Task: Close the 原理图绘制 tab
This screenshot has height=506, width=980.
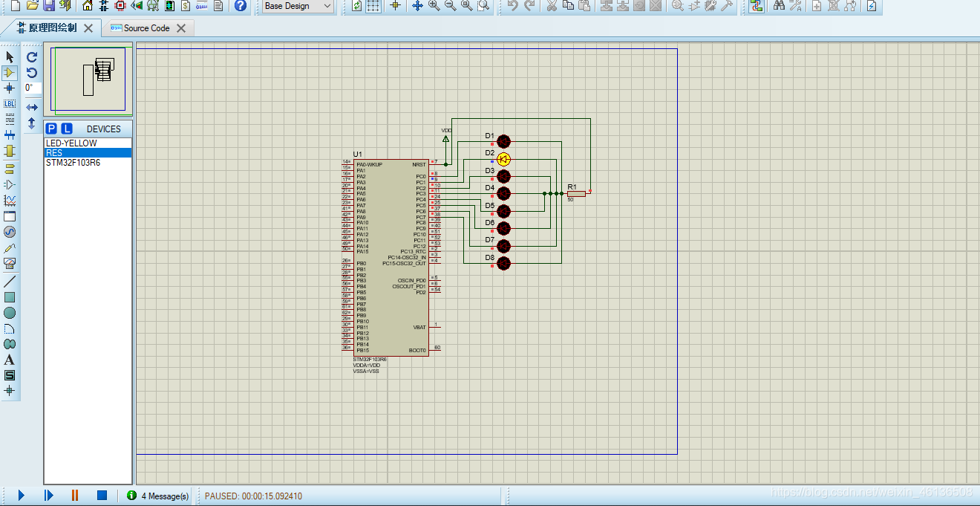Action: (88, 28)
